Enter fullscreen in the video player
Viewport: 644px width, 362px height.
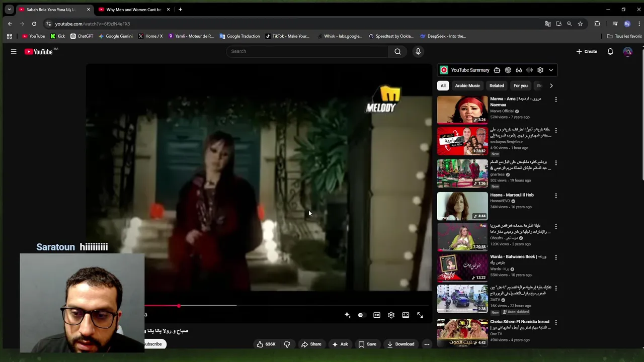(x=420, y=315)
